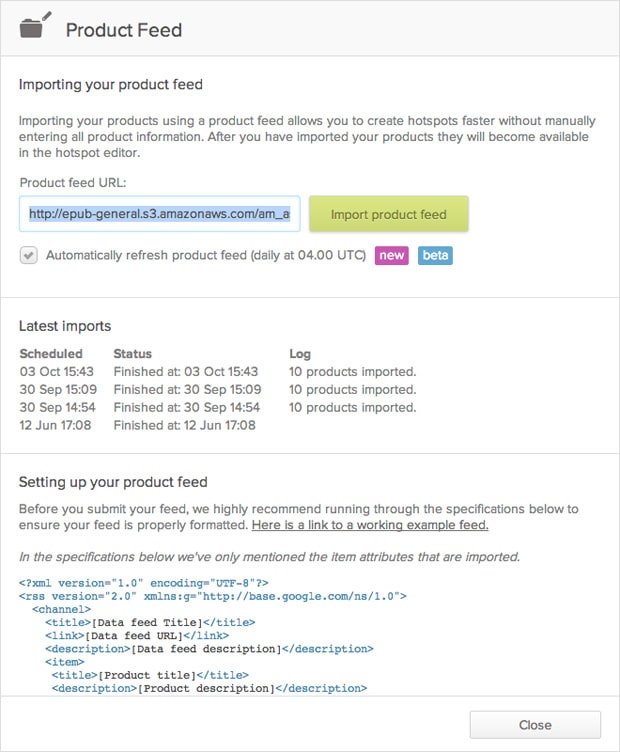Click the "Scheduled" column header
The image size is (620, 752).
[x=51, y=354]
